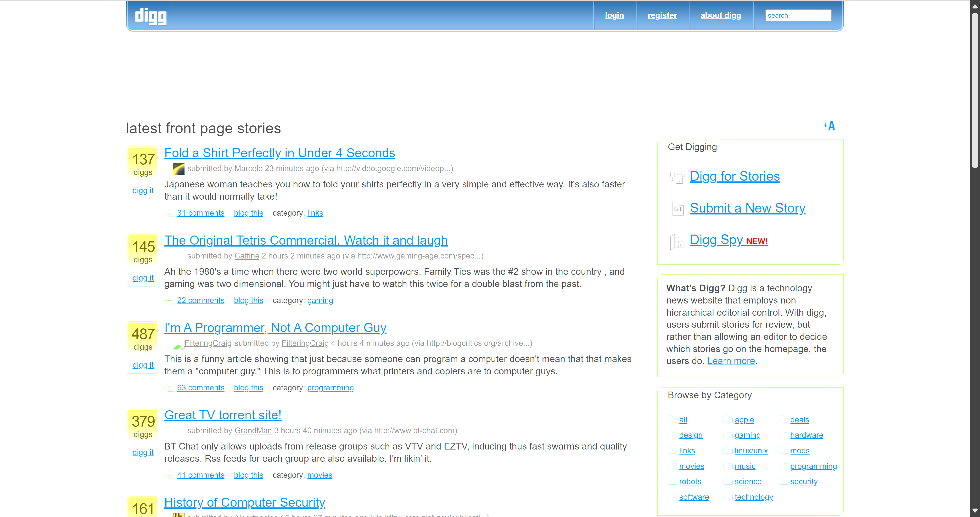
Task: Click the scrollbar down arrow
Action: pyautogui.click(x=975, y=511)
